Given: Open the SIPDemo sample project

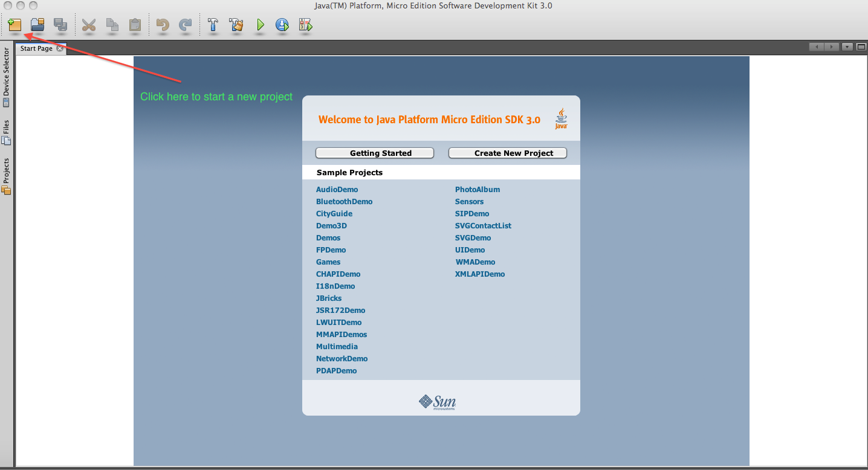Looking at the screenshot, I should [472, 213].
